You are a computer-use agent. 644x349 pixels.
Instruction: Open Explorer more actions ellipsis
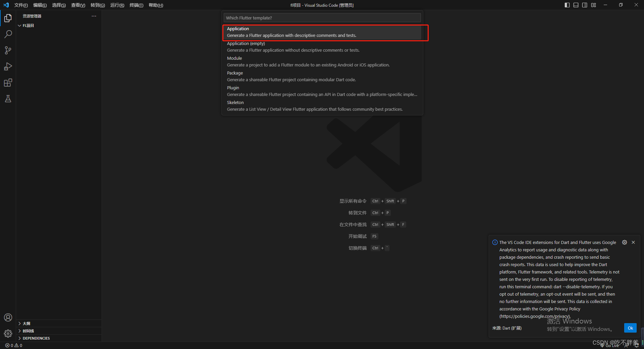pyautogui.click(x=94, y=16)
